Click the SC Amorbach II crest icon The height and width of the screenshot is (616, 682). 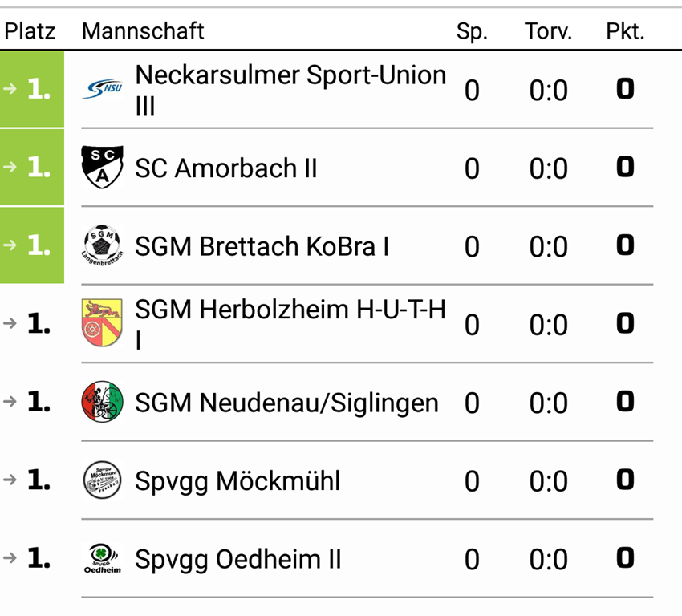pos(102,167)
